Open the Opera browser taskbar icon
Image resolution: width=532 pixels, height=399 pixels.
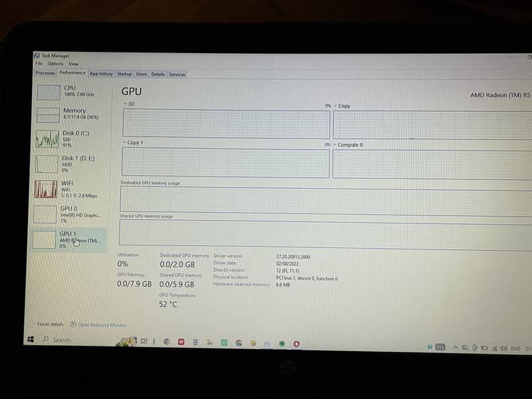(x=296, y=344)
